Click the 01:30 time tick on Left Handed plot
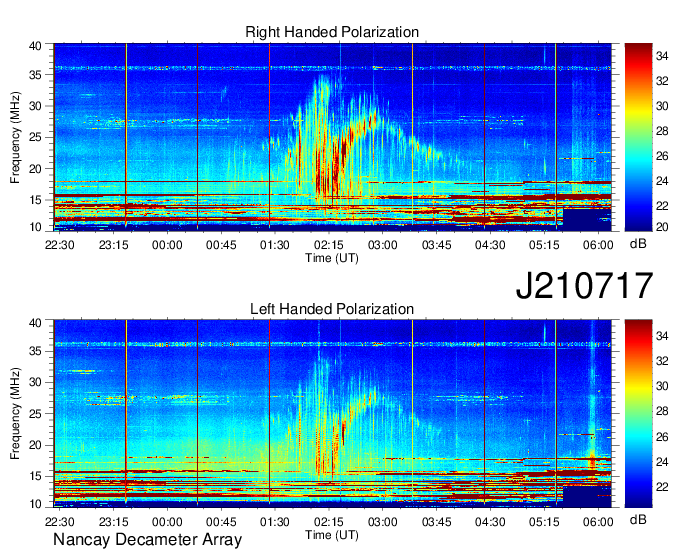Screen dimensions: 680x552 coord(275,522)
